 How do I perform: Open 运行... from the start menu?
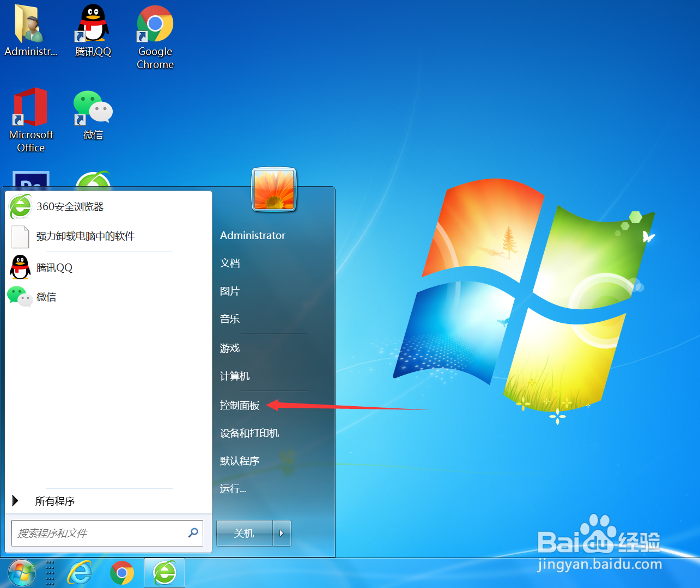pos(233,489)
